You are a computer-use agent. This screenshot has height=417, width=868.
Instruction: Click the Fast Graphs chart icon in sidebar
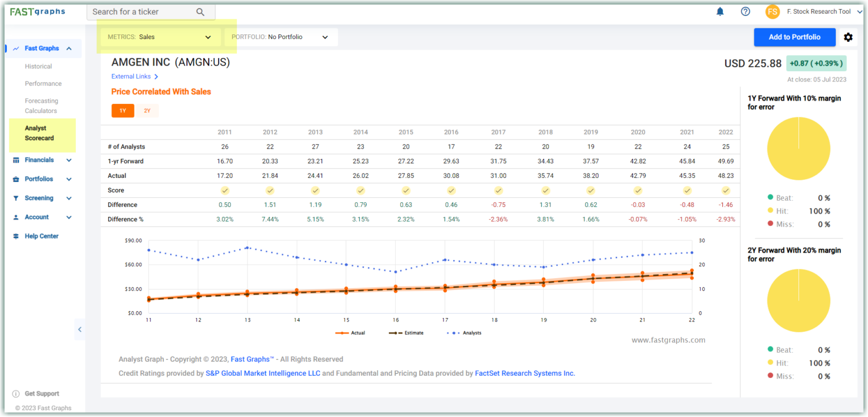click(x=16, y=49)
